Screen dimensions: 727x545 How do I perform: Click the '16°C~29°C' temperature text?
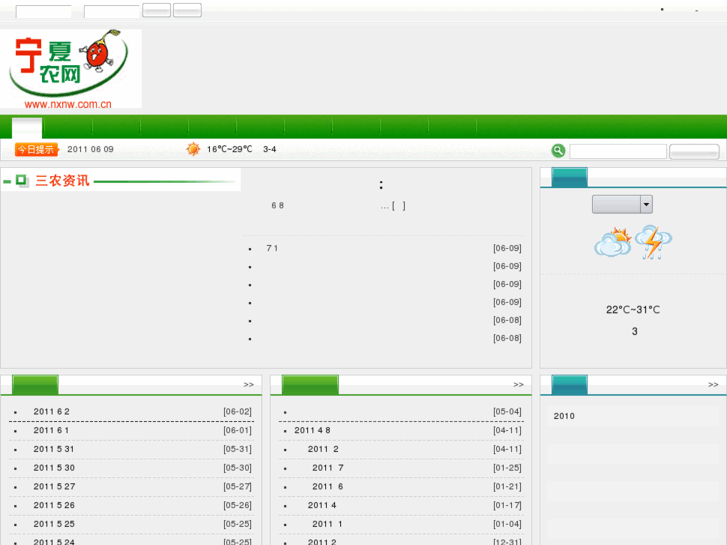click(230, 149)
